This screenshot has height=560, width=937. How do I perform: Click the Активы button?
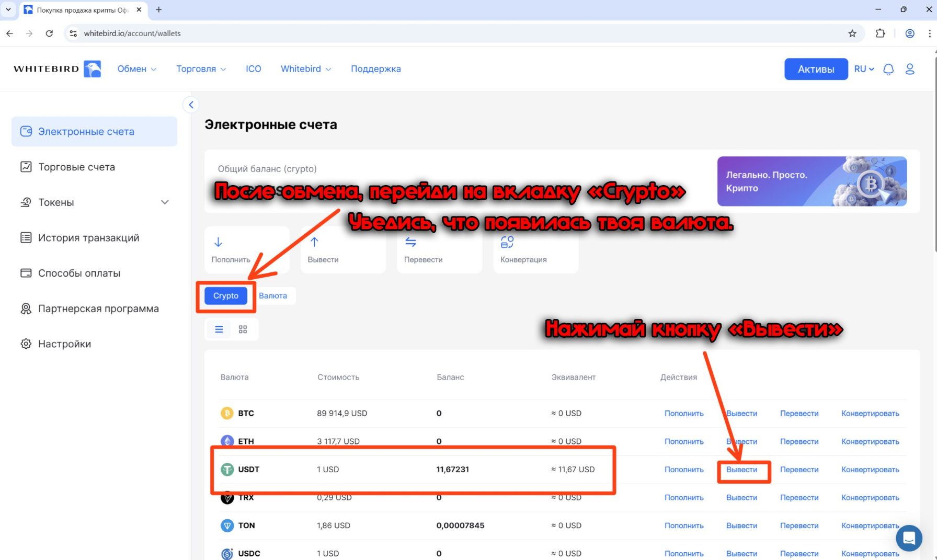pos(816,69)
